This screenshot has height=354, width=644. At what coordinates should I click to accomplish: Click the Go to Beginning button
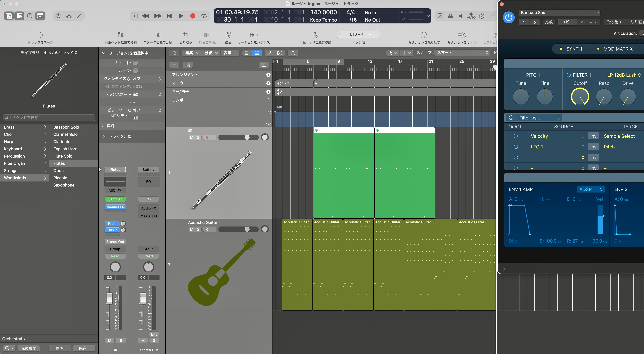pos(169,16)
